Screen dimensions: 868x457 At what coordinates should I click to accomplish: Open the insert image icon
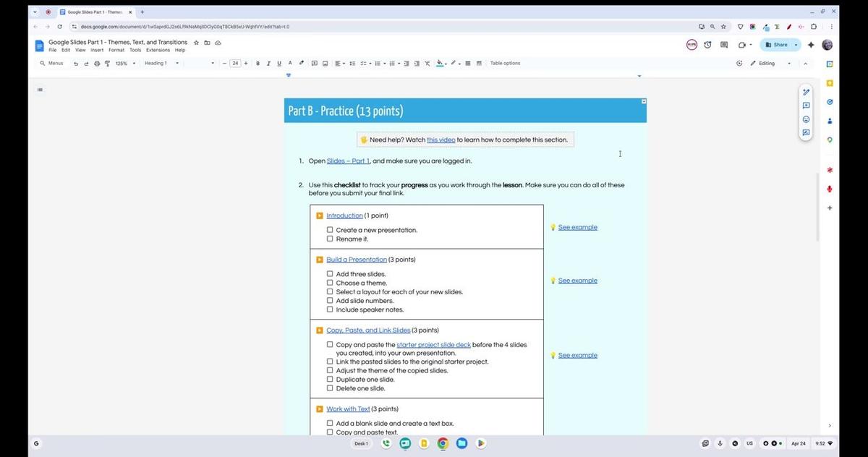pyautogui.click(x=325, y=63)
